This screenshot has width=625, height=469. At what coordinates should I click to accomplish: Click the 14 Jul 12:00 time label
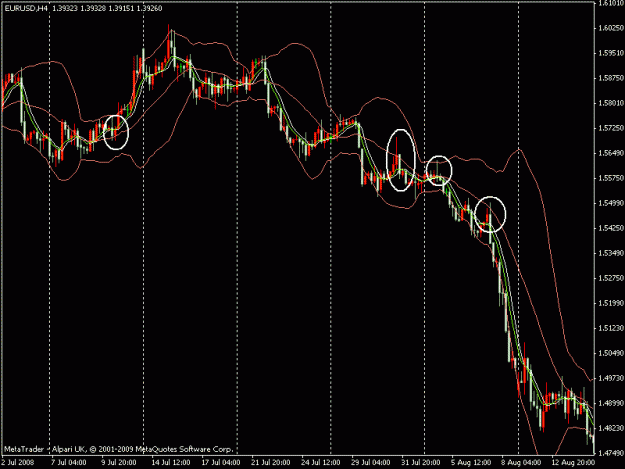171,463
